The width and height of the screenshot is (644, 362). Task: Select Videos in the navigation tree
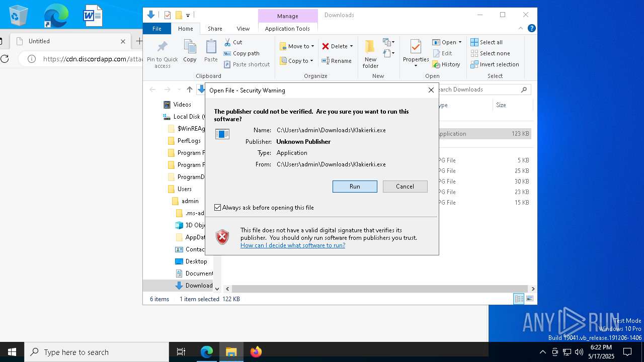point(177,105)
